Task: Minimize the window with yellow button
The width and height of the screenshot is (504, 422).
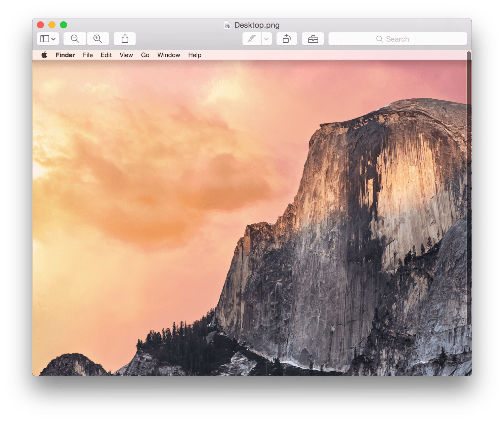Action: point(52,25)
